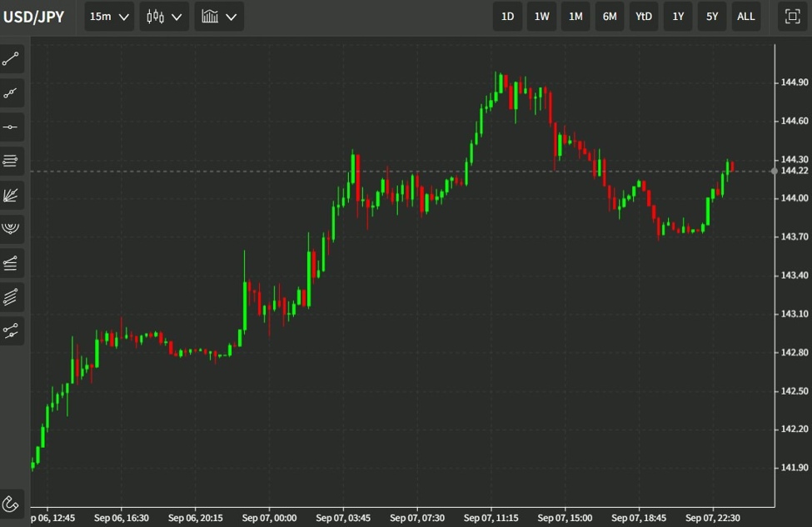The width and height of the screenshot is (812, 527).
Task: Select the Fibonacci arcs tool
Action: [11, 229]
